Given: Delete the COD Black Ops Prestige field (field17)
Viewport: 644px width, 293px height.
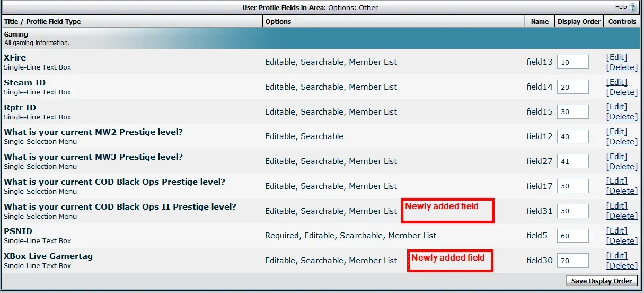Looking at the screenshot, I should [622, 191].
